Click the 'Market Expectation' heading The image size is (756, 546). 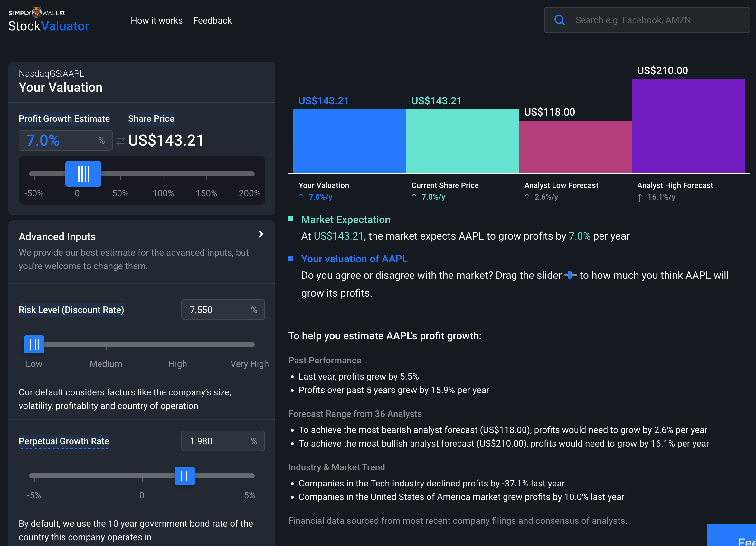click(346, 219)
